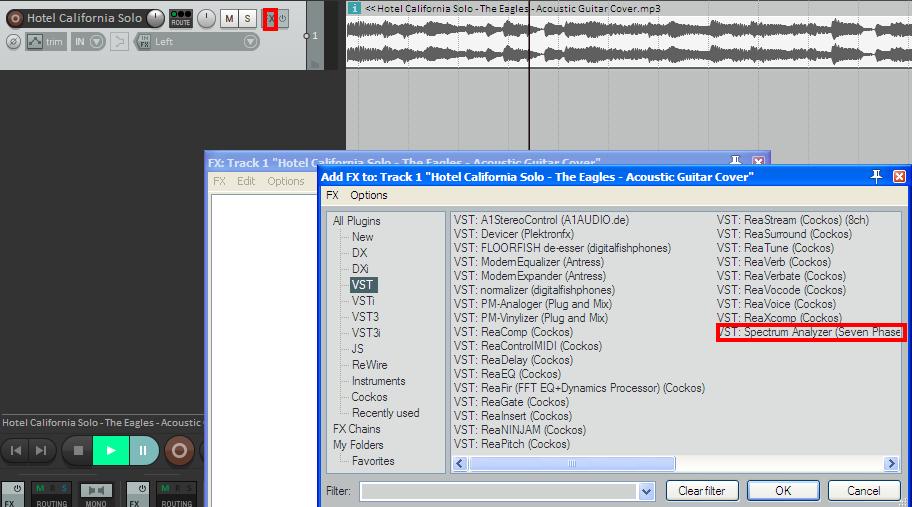Adjust the track volume knob

click(155, 18)
